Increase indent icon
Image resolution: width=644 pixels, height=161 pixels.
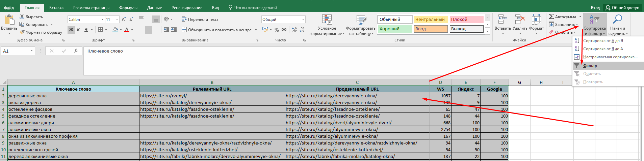pos(174,30)
